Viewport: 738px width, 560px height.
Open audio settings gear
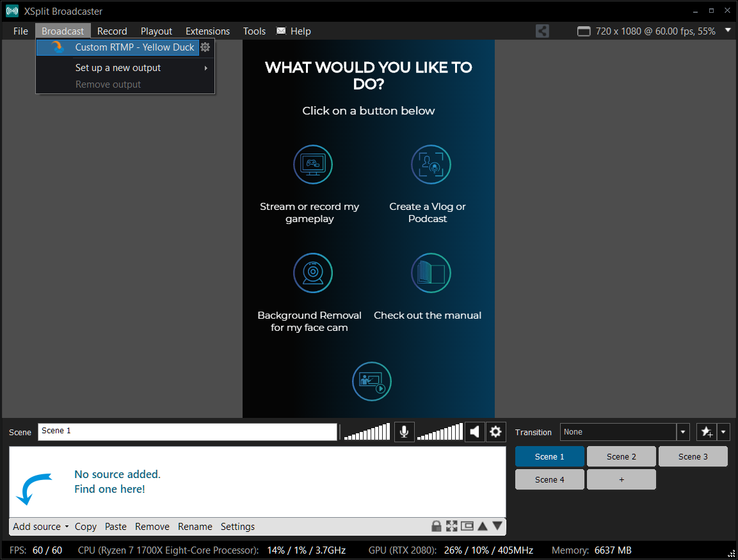coord(495,431)
